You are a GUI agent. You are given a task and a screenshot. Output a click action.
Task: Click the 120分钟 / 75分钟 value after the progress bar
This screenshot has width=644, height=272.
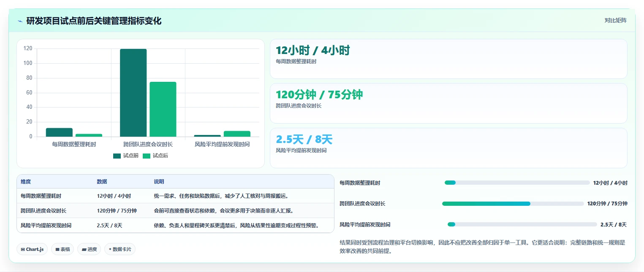click(x=607, y=204)
